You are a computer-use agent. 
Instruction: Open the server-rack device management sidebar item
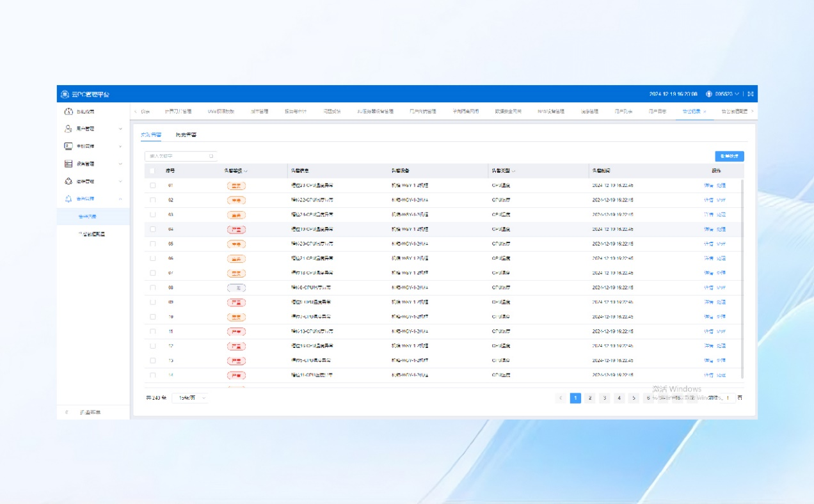[68, 164]
